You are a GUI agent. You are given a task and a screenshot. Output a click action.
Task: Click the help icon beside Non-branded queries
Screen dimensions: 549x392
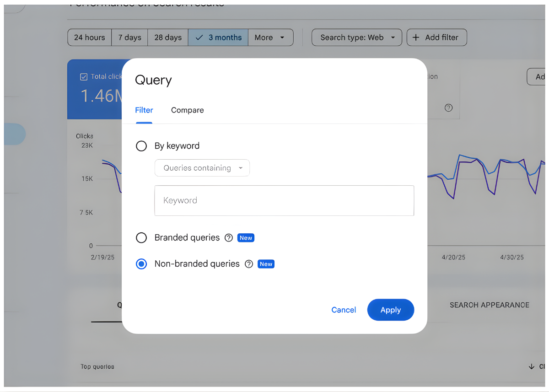pos(249,264)
